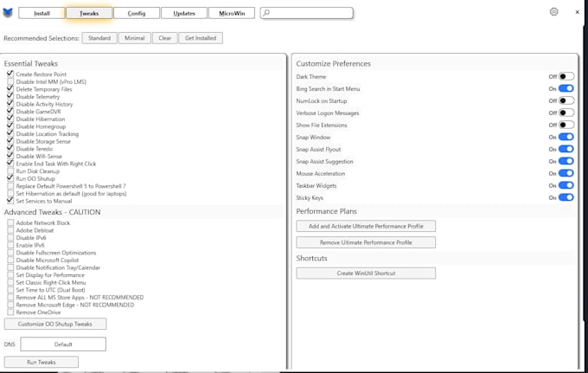This screenshot has width=588, height=373.
Task: Check Remove ALL MS Store Apps
Action: click(x=10, y=297)
